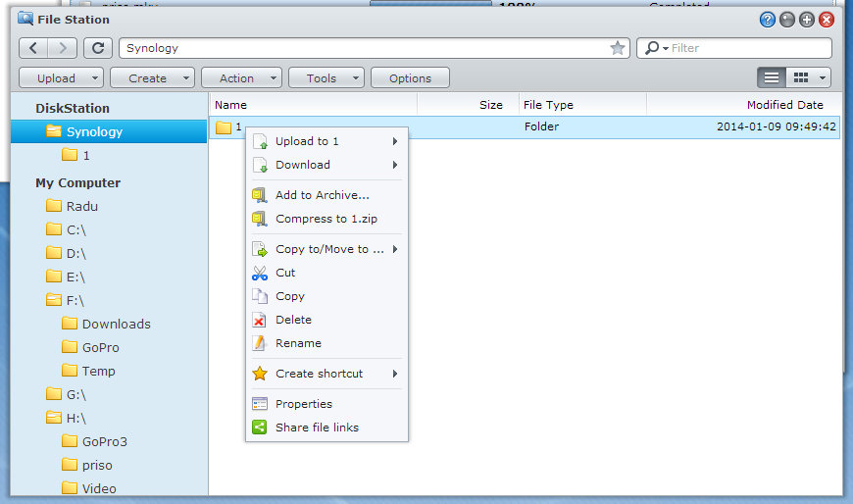
Task: Collapse the F:\ drive open-folder icon
Action: [54, 300]
